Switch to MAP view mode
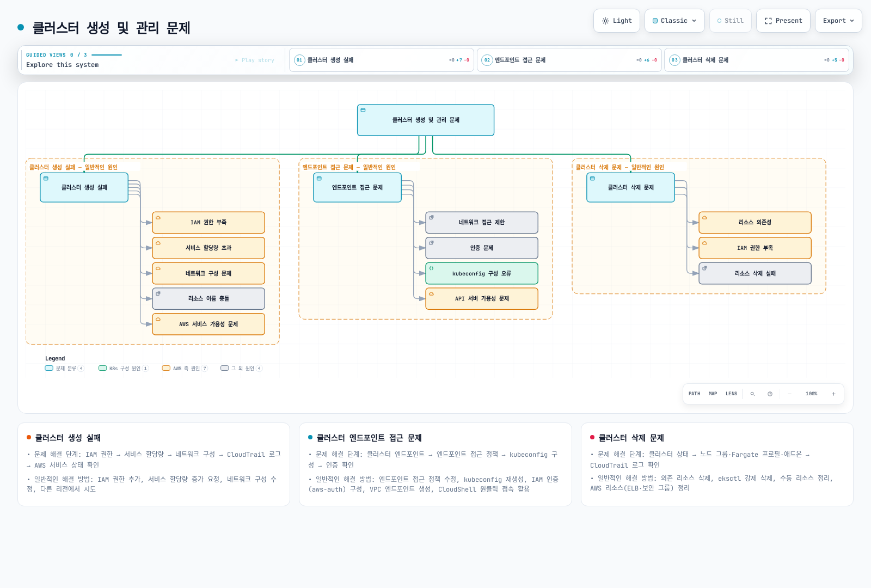Image resolution: width=871 pixels, height=588 pixels. pos(713,394)
